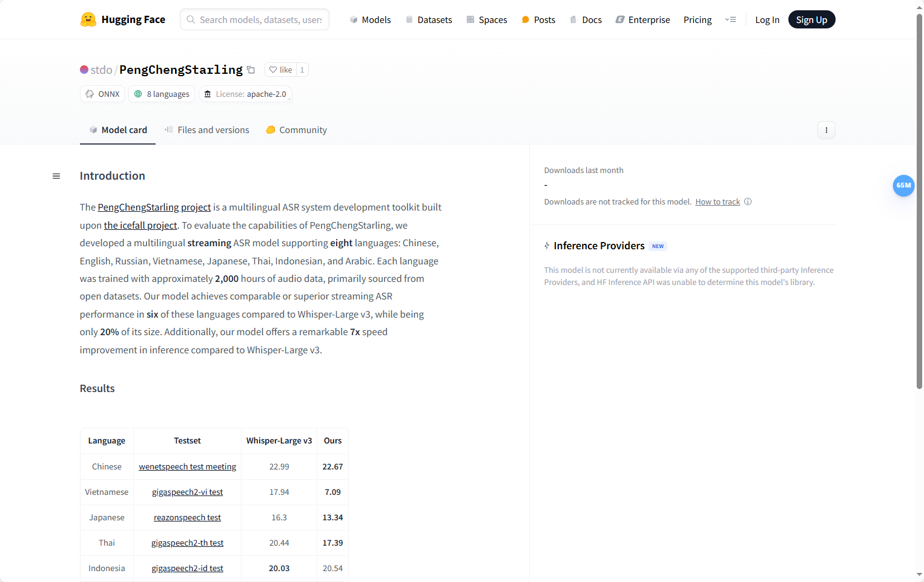The width and height of the screenshot is (924, 582).
Task: Click the Japanese table cell
Action: [107, 517]
